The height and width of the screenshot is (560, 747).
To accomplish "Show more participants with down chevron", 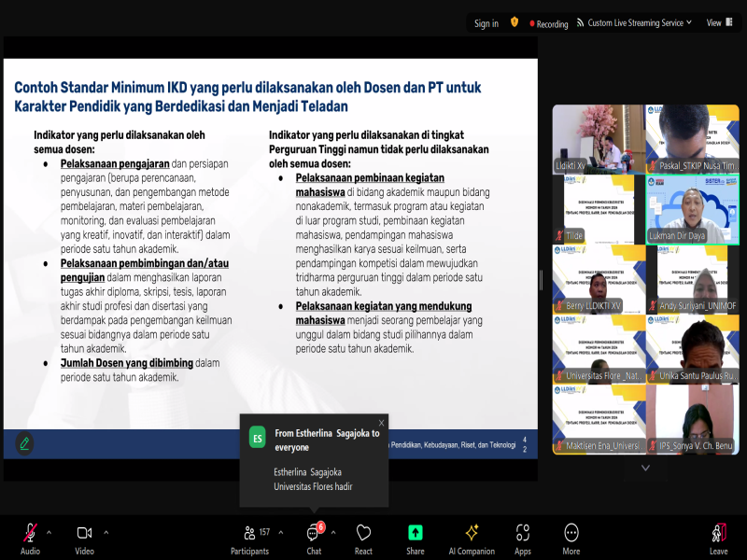I will click(645, 468).
